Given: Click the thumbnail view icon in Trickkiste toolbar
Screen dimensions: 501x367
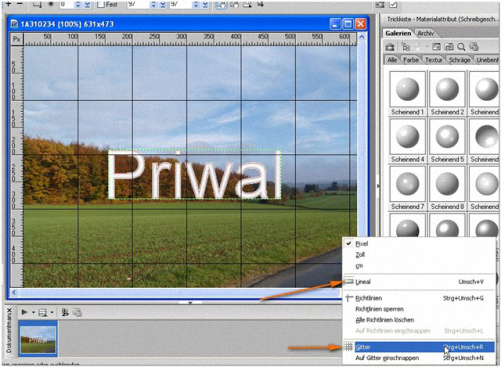Looking at the screenshot, I should click(436, 47).
